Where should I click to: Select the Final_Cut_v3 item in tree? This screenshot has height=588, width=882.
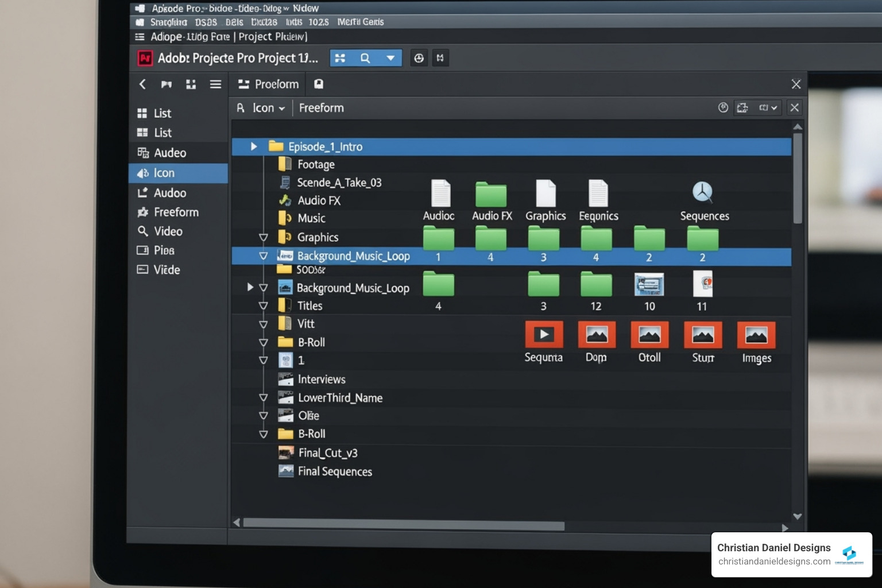click(327, 453)
